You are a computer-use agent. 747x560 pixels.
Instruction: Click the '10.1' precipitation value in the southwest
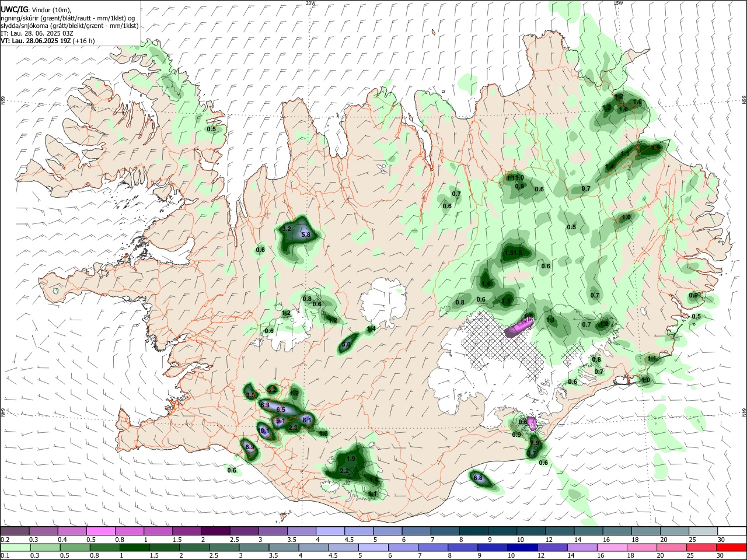(263, 431)
